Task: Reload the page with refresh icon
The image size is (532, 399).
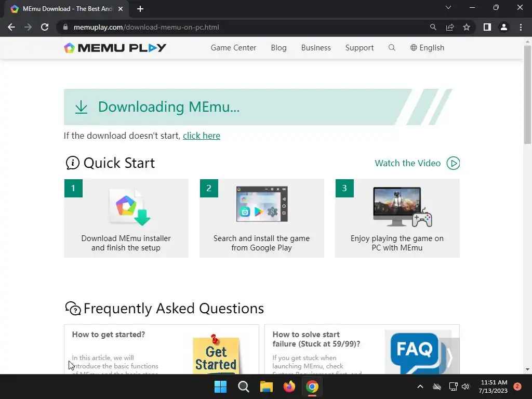Action: pyautogui.click(x=45, y=27)
